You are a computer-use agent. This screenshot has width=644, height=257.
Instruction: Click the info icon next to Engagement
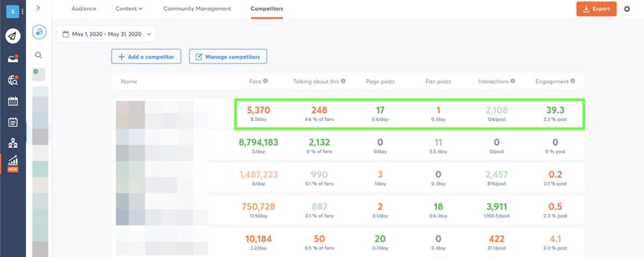pyautogui.click(x=573, y=81)
